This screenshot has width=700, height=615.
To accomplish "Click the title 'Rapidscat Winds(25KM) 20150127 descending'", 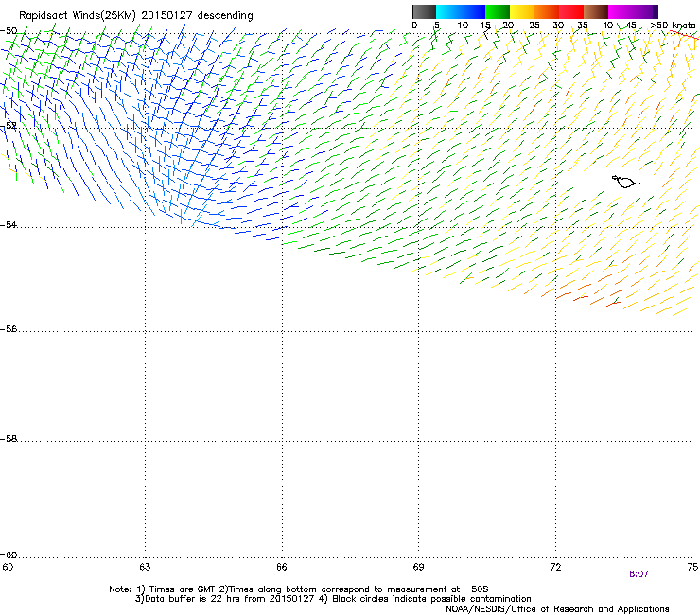I will pyautogui.click(x=135, y=16).
